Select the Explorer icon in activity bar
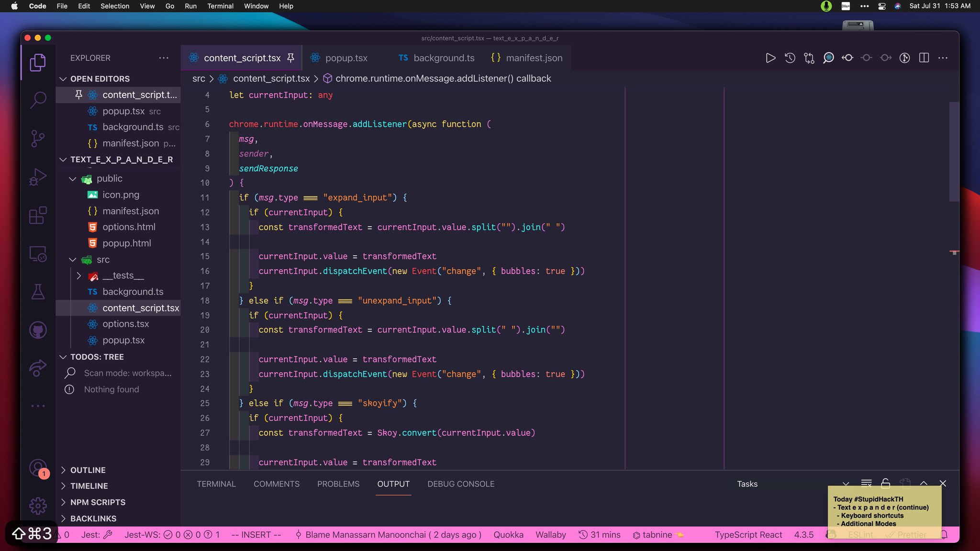980x551 pixels. (38, 62)
